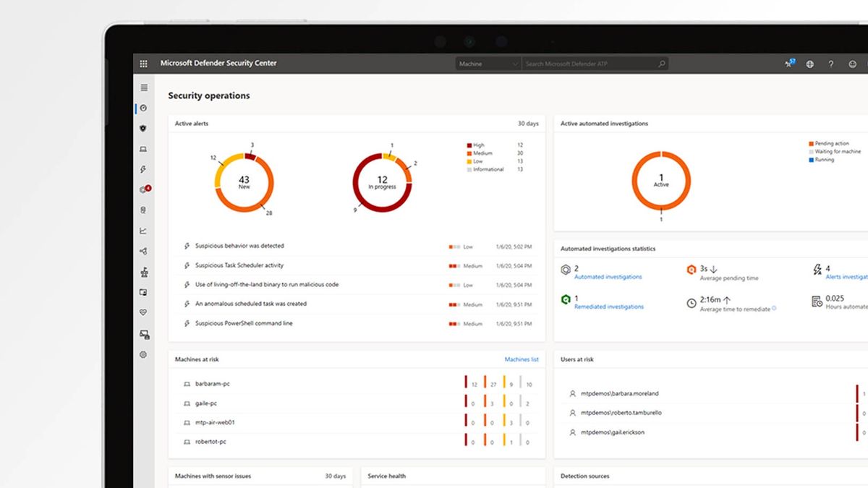The width and height of the screenshot is (868, 488).
Task: Open the sidebar item with red 4 badge
Action: (145, 189)
